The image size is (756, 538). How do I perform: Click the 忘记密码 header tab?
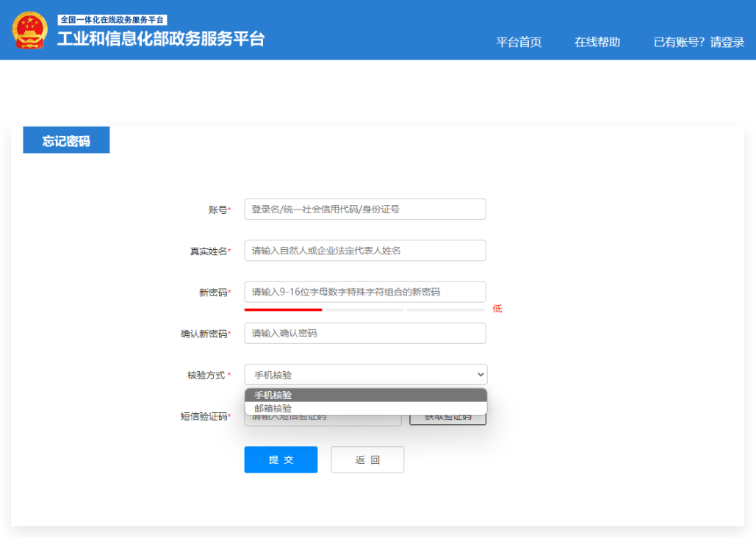[66, 139]
